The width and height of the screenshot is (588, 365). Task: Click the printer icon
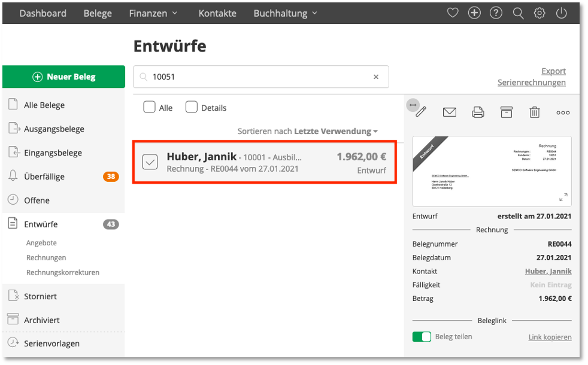pos(478,112)
